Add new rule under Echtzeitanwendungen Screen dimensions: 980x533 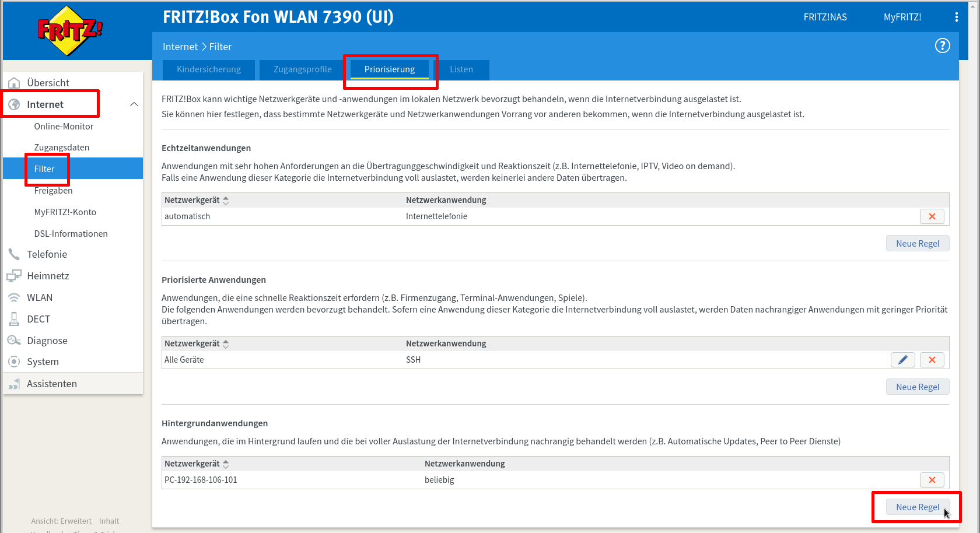[x=917, y=244]
